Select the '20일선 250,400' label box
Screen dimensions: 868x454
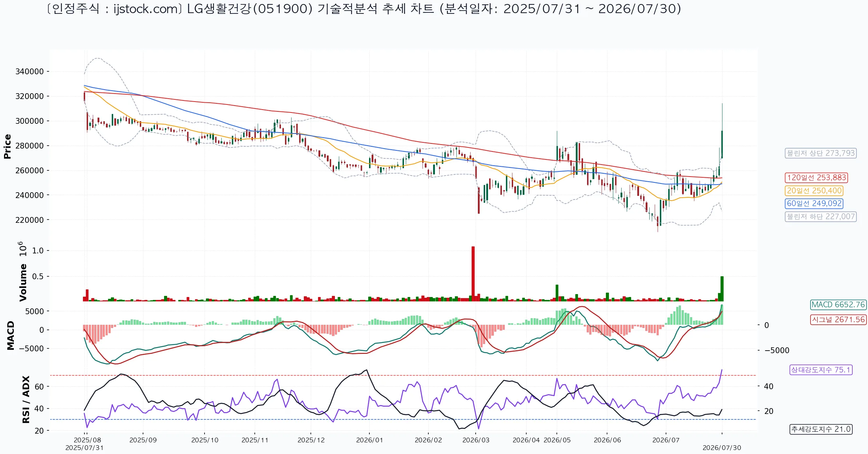[814, 191]
